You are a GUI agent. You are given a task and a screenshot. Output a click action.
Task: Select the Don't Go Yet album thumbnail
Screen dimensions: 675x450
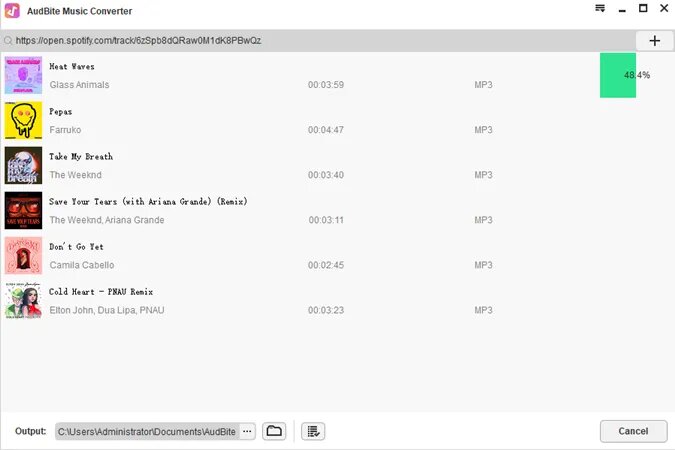click(23, 255)
